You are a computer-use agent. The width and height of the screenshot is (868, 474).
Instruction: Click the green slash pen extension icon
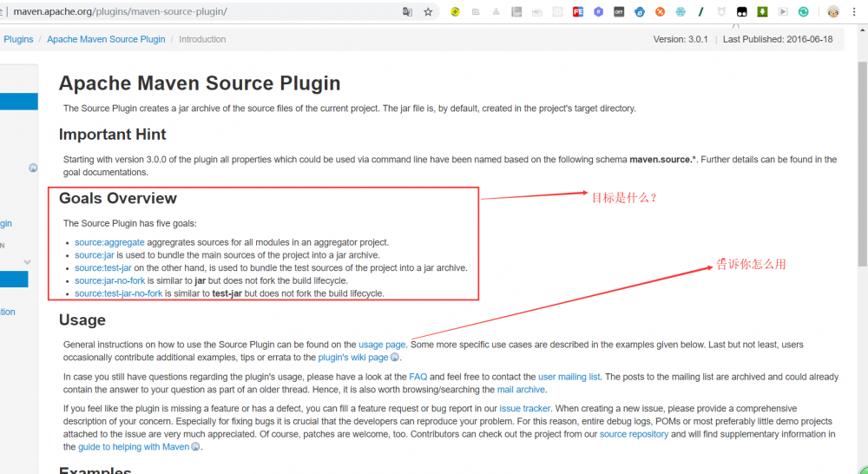click(x=700, y=11)
